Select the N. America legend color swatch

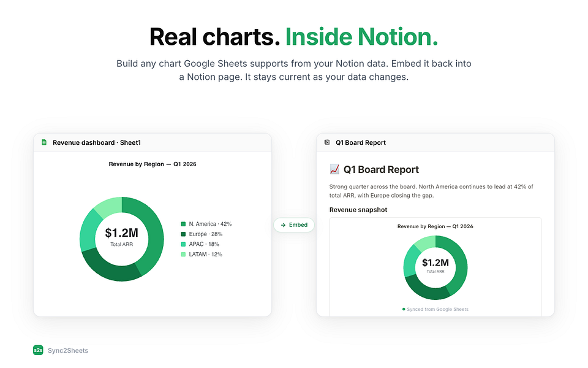coord(183,224)
